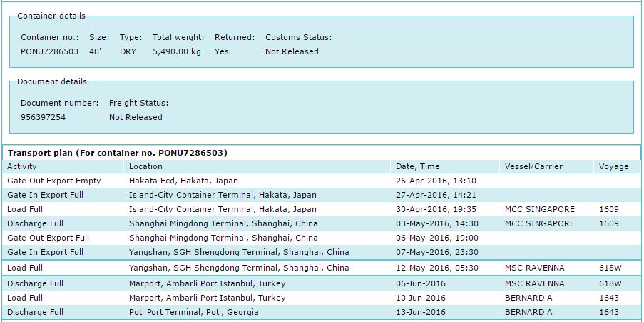This screenshot has width=644, height=322.
Task: Select the total weight 5,490.00 kg value
Action: click(177, 51)
